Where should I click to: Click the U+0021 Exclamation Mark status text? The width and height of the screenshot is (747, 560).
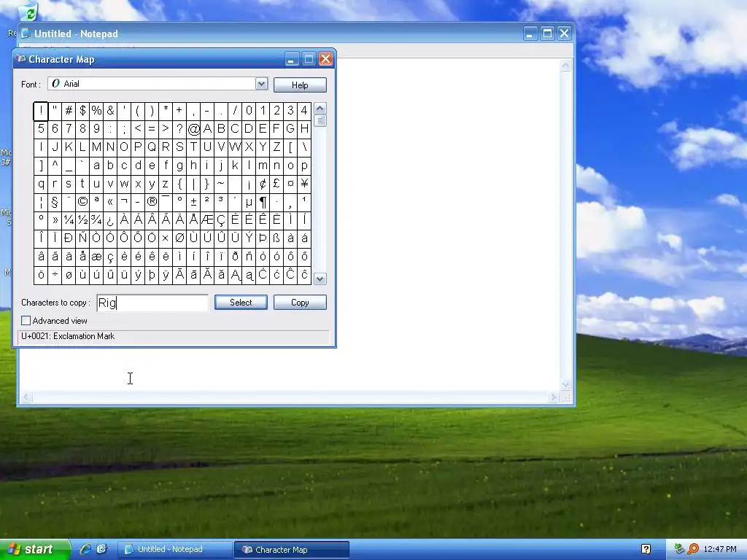(68, 336)
